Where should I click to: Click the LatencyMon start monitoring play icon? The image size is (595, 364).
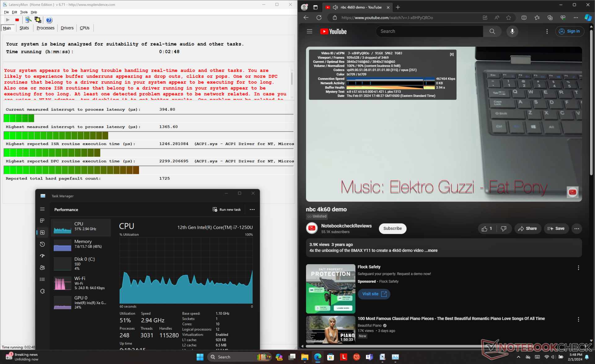click(8, 20)
